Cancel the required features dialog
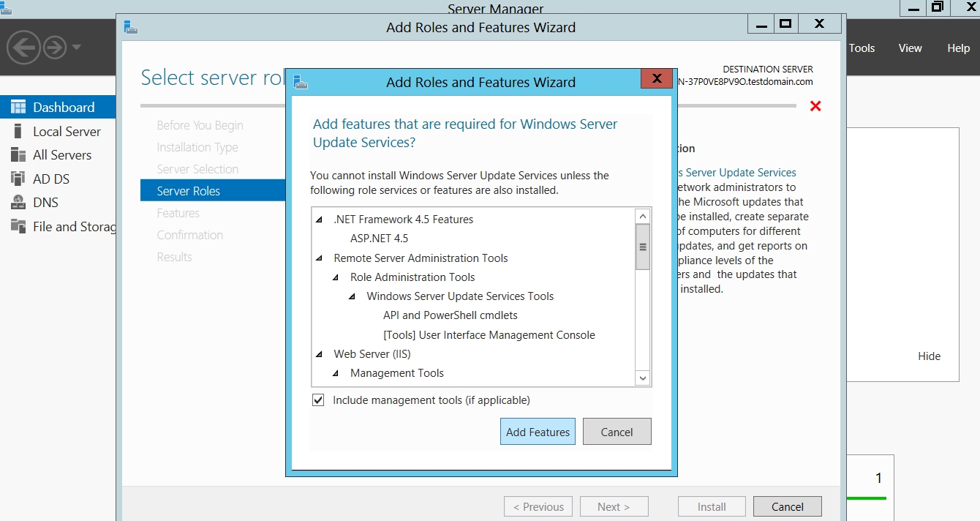 617,432
